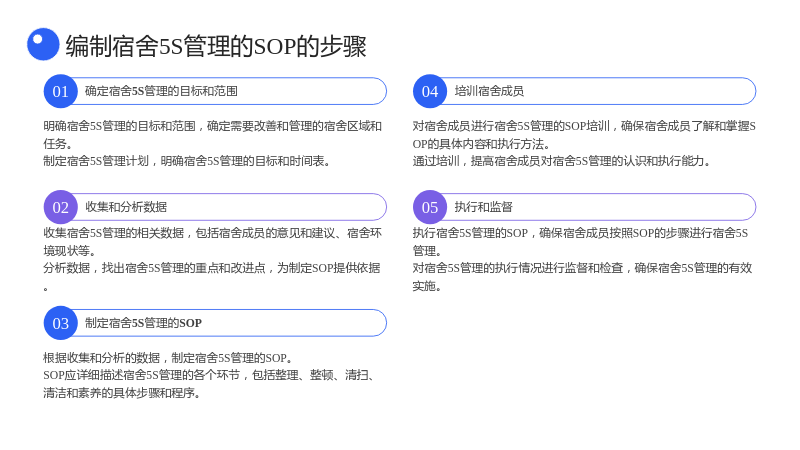Image resolution: width=800 pixels, height=450 pixels.
Task: Select heading 确定宿舍5S管理的目标和范围
Action: 161,91
